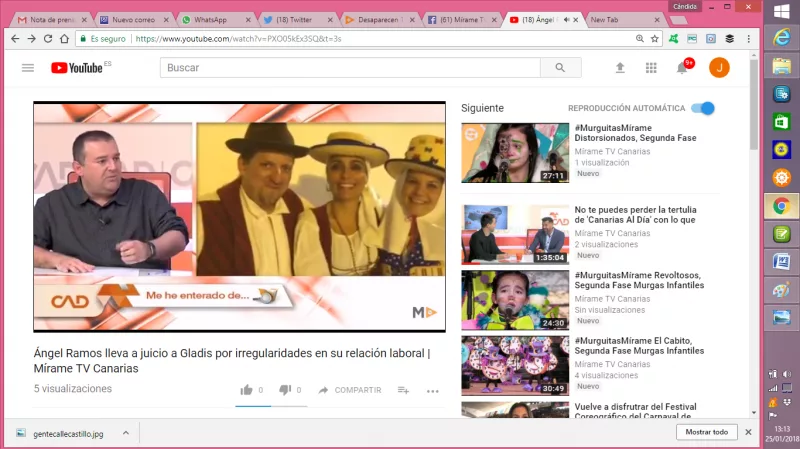Switch to the Mírame Facebook tab
This screenshot has height=449, width=800.
[461, 20]
